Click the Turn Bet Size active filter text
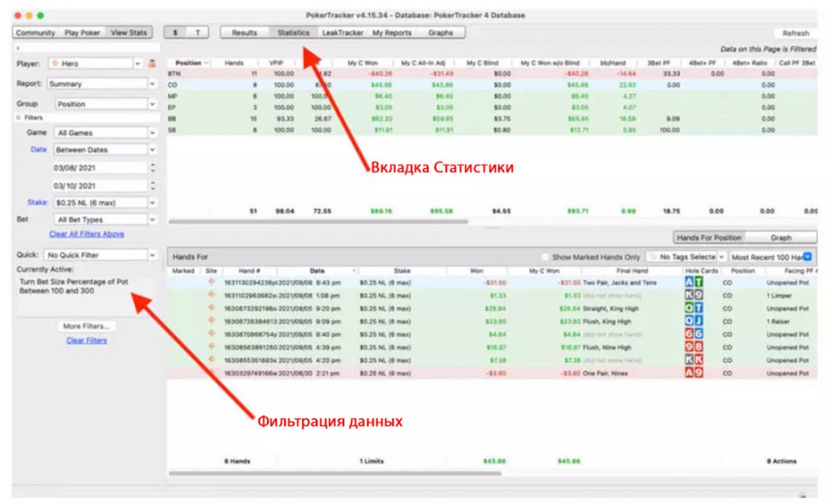Viewport: 831px width, 504px height. coord(74,286)
